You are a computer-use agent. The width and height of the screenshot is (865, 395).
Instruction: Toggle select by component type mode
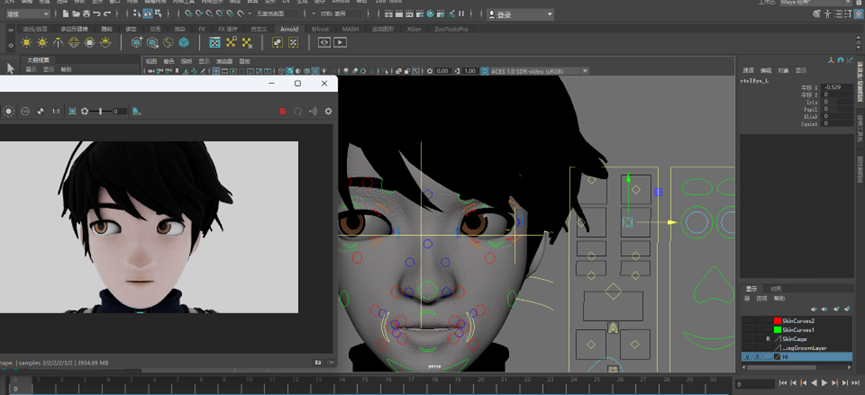pyautogui.click(x=158, y=13)
